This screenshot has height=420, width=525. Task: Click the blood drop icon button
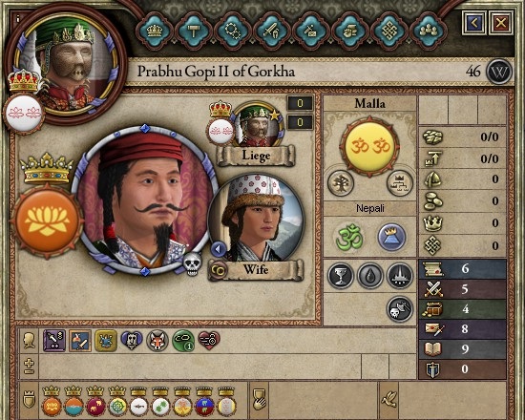pyautogui.click(x=369, y=276)
